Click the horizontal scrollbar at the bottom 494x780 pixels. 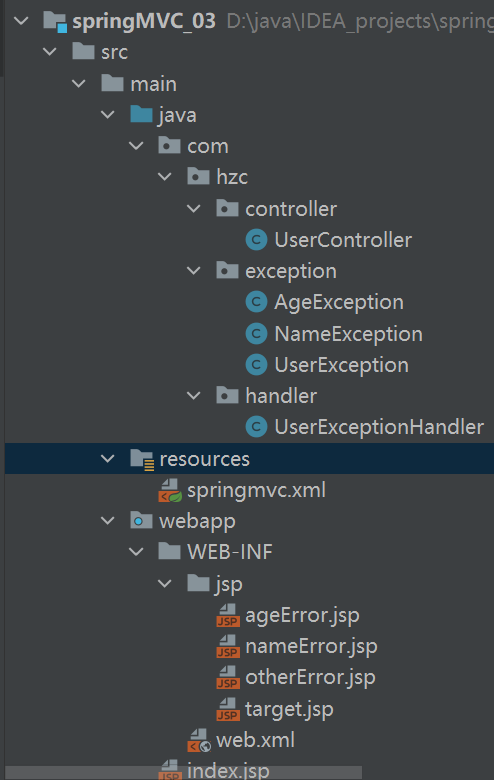coord(183,773)
